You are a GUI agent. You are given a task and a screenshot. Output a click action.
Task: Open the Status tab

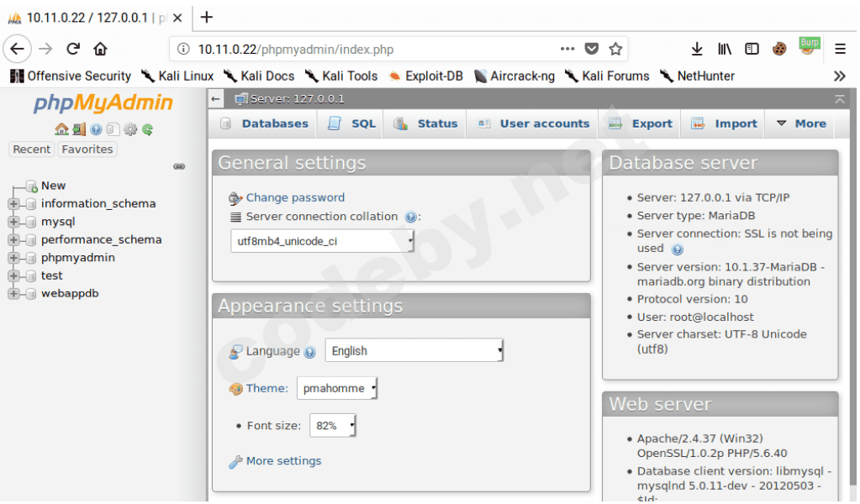coord(425,123)
